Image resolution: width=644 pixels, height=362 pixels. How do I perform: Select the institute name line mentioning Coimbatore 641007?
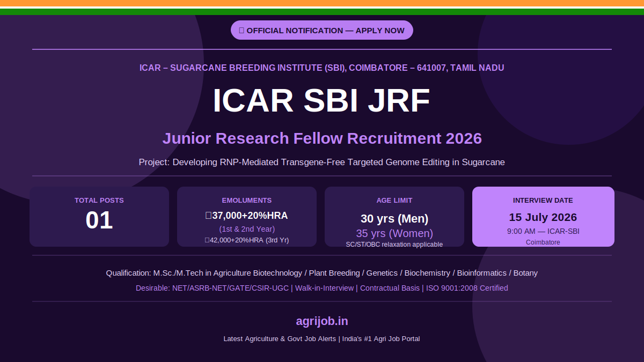[x=322, y=68]
